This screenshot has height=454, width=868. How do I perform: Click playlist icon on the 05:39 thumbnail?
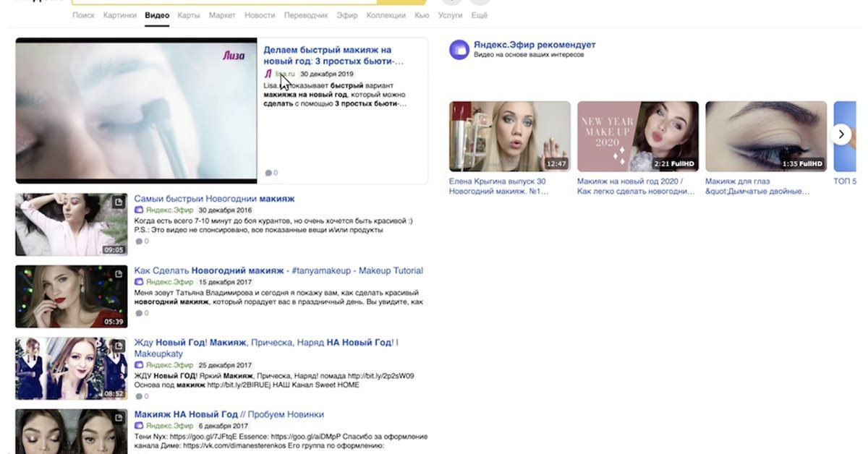(120, 273)
